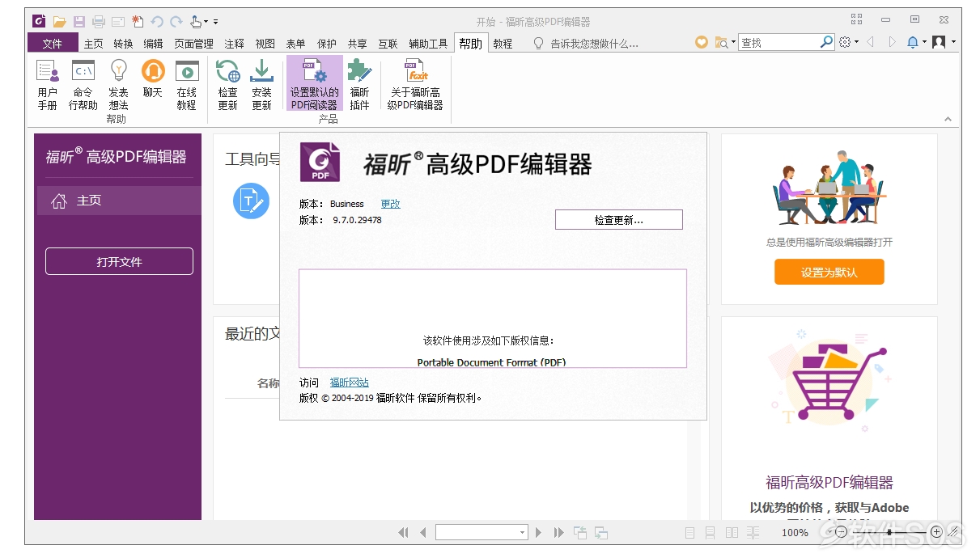This screenshot has width=980, height=558.
Task: Switch to the Home (主页) ribbon tab
Action: (94, 44)
